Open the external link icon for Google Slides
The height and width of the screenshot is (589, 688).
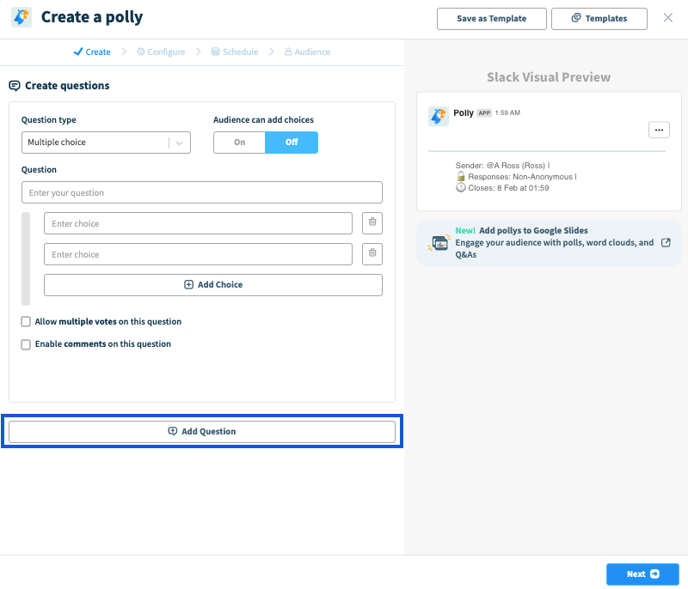click(x=666, y=243)
